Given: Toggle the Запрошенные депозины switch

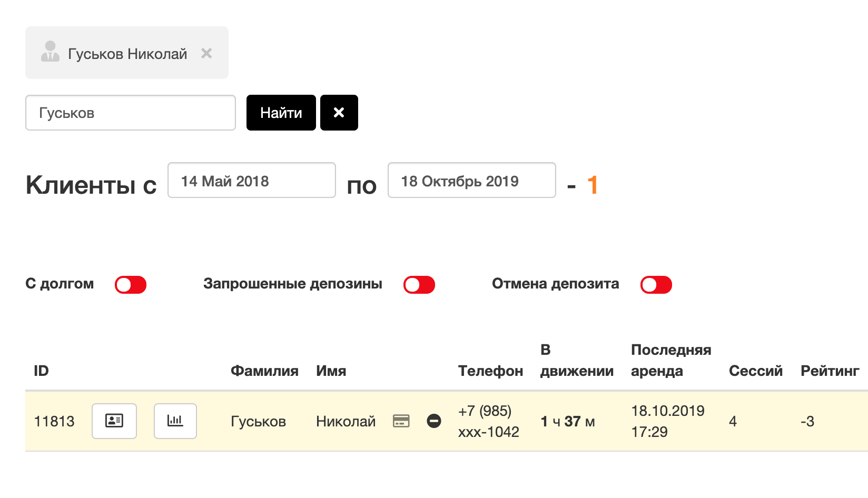Looking at the screenshot, I should tap(419, 285).
